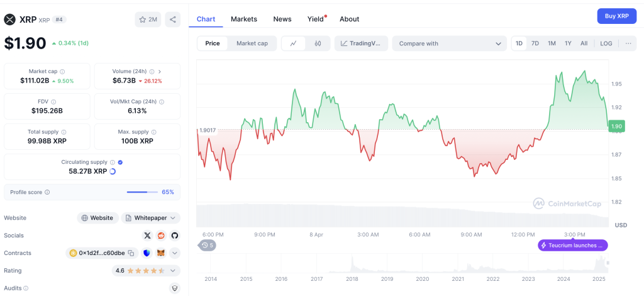
Task: Open the share icon button
Action: click(173, 20)
